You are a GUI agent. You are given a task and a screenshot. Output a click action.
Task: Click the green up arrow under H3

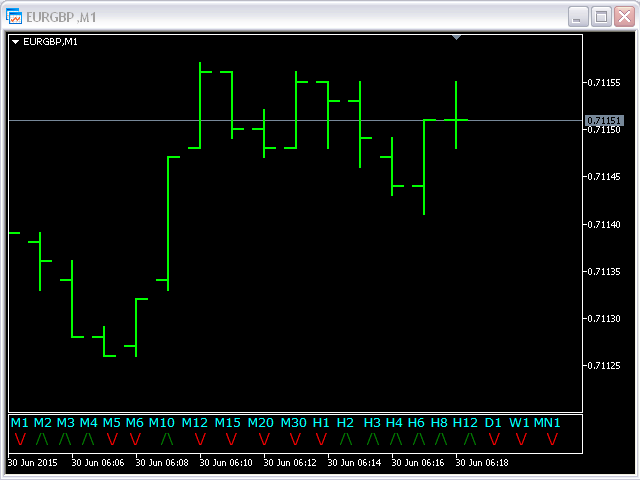tap(373, 440)
